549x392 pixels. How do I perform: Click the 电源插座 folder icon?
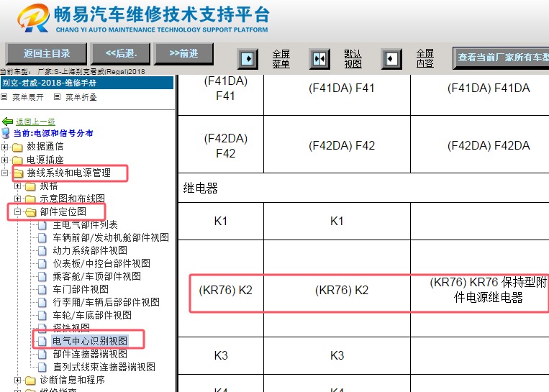click(x=17, y=160)
